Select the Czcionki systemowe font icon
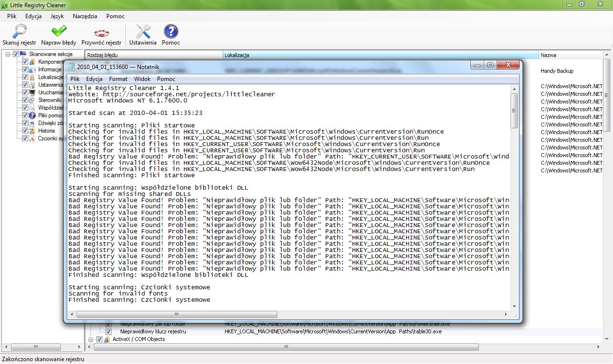613x364 pixels. [32, 138]
